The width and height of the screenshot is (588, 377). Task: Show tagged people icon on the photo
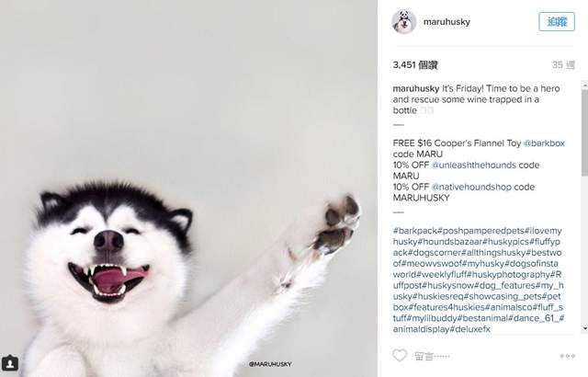10,363
